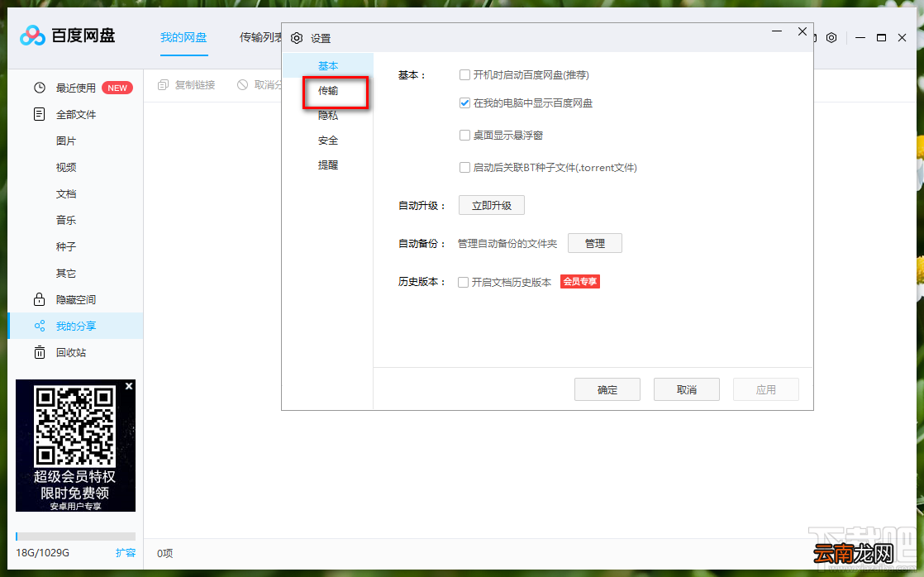Enable 启动后关联BT种子文件 checkbox
This screenshot has height=577, width=924.
pos(464,167)
